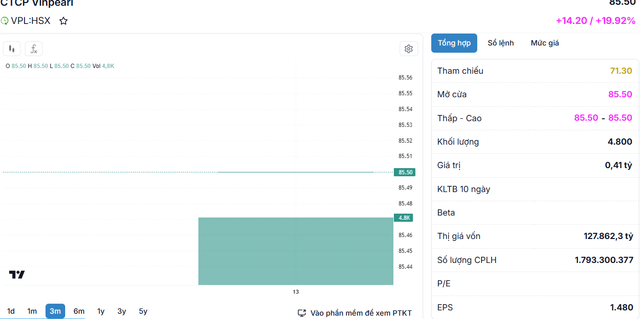Click the Tham chiếu value 71.30
This screenshot has height=319, width=644.
[621, 71]
